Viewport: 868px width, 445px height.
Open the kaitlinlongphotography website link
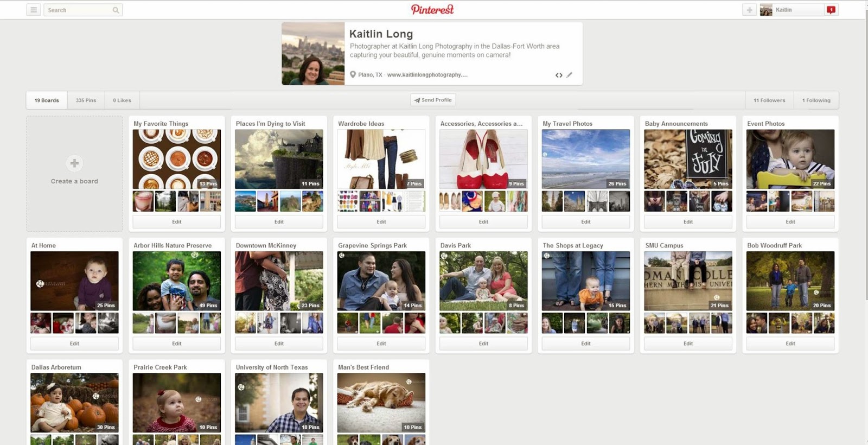pyautogui.click(x=427, y=75)
